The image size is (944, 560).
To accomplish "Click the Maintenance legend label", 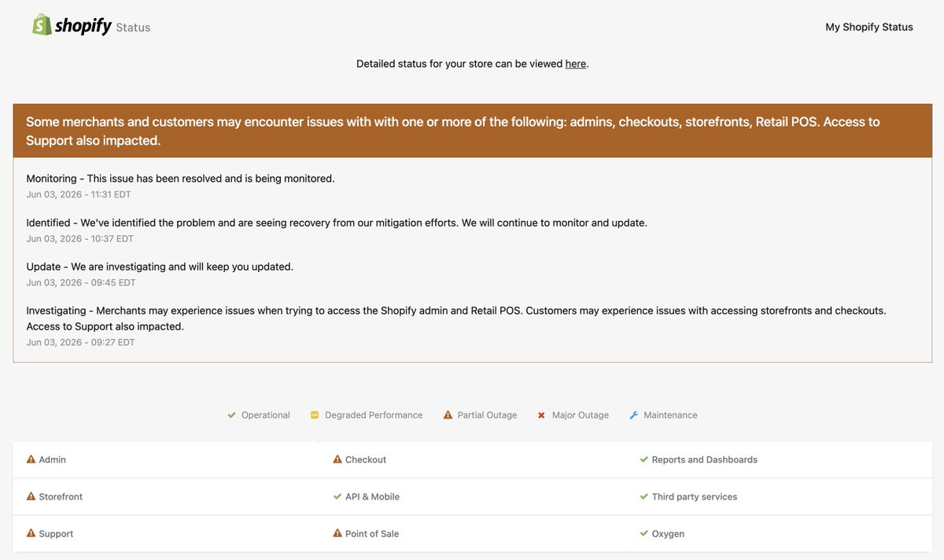I will tap(670, 414).
